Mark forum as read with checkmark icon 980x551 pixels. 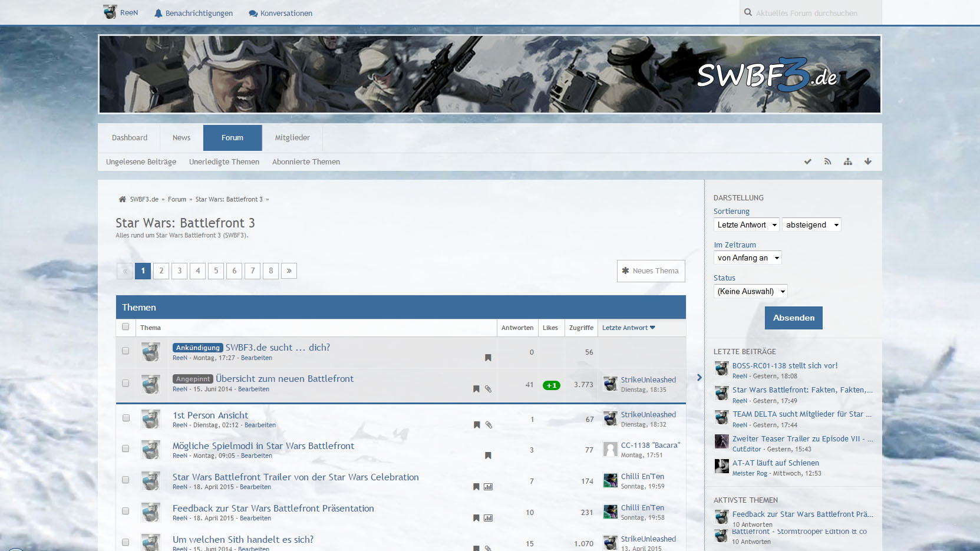[808, 161]
